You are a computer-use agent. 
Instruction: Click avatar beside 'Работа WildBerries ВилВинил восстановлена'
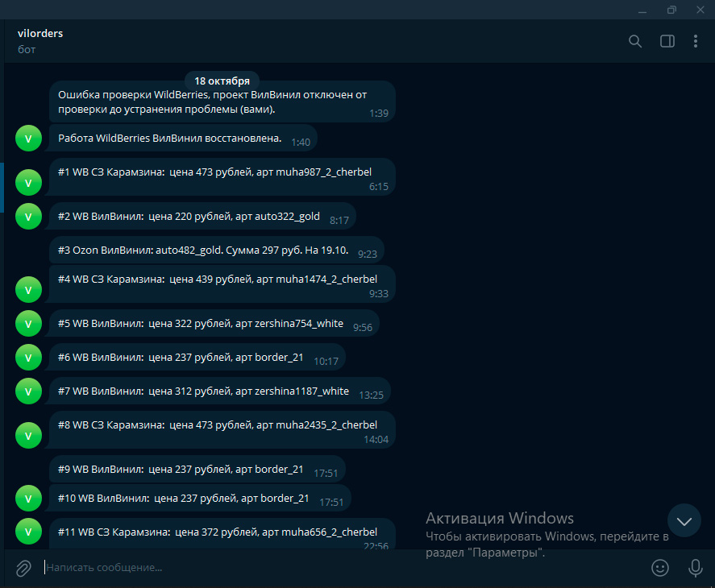coord(29,138)
